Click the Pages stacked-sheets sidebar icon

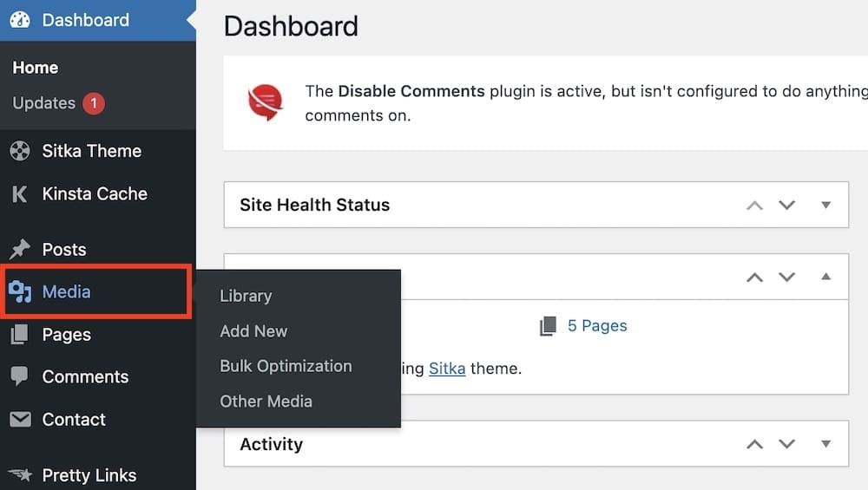coord(19,335)
